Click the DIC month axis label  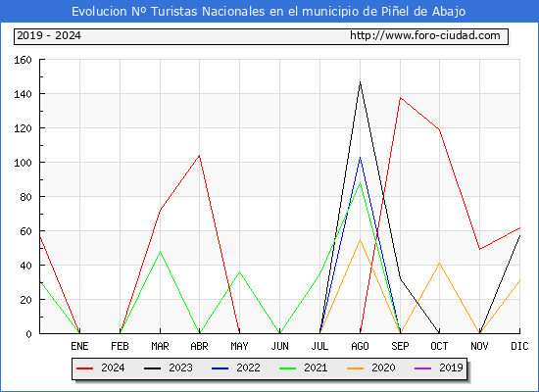(519, 346)
